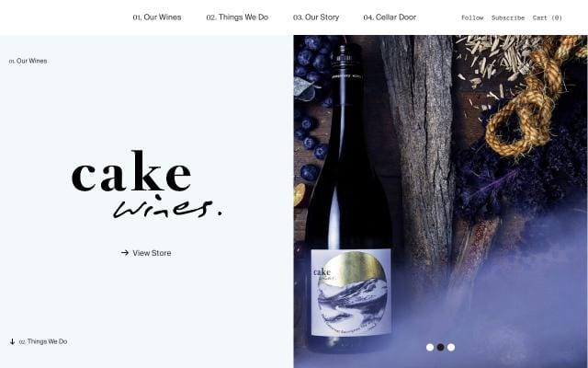Go to the 03. Our Story page

point(316,17)
